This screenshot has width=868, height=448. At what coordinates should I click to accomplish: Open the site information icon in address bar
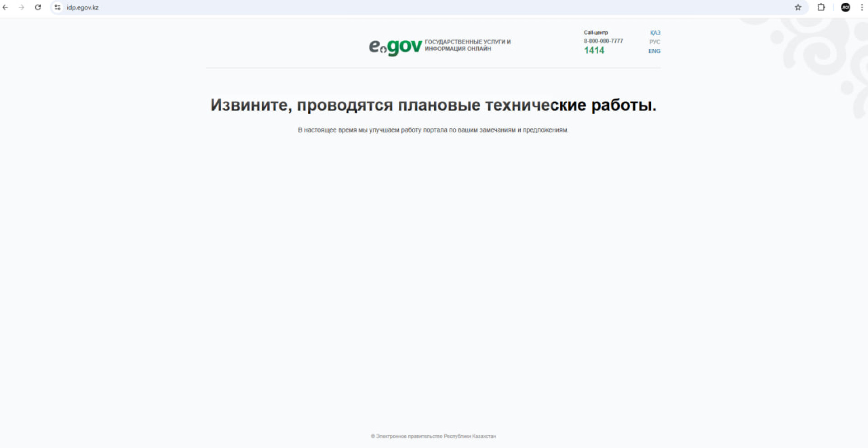[x=57, y=7]
